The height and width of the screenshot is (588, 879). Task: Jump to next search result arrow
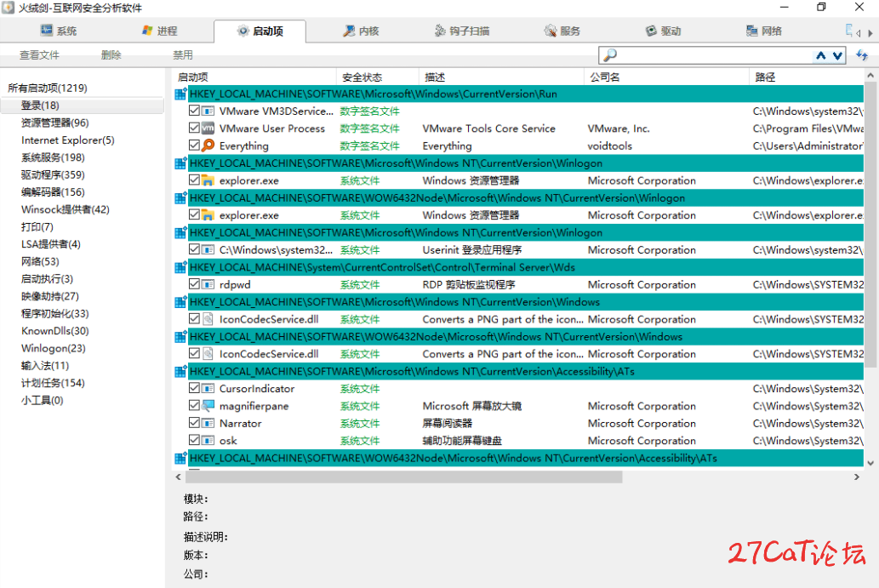(x=837, y=55)
